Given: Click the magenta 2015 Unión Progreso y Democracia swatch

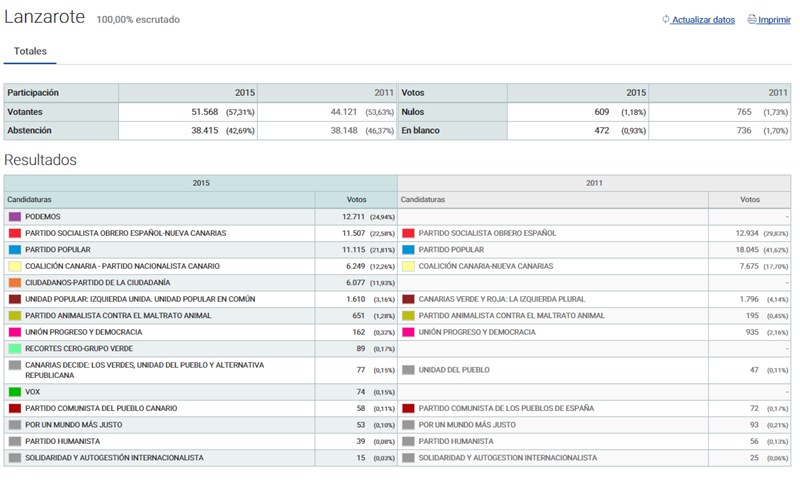Looking at the screenshot, I should point(15,332).
